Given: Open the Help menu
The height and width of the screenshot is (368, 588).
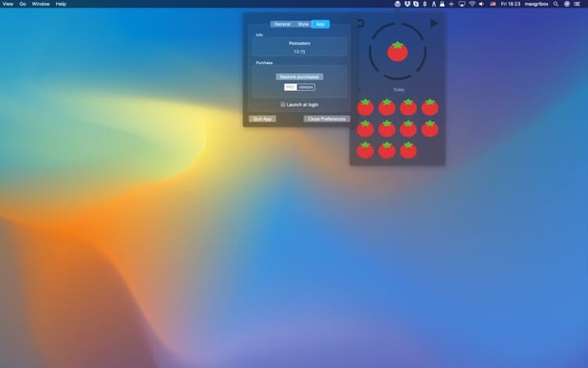Looking at the screenshot, I should click(61, 4).
